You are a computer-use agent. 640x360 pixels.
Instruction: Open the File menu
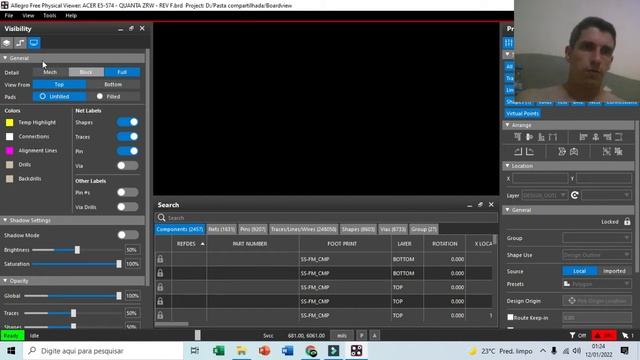point(9,16)
